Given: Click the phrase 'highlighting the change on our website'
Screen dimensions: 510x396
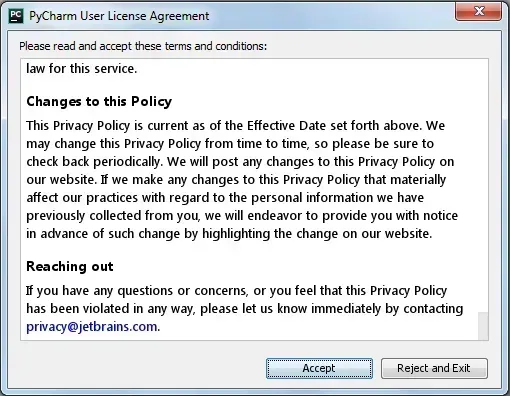Looking at the screenshot, I should [x=317, y=234].
